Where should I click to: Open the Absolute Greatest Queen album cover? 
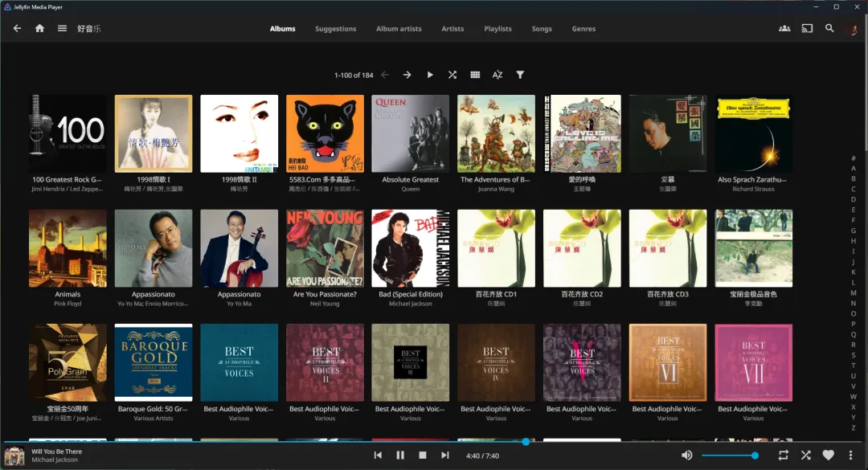[410, 133]
